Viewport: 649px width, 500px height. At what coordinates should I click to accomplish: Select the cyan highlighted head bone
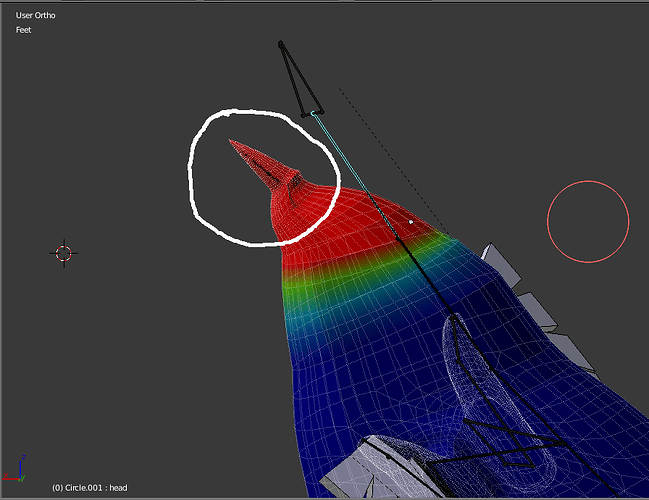click(355, 176)
